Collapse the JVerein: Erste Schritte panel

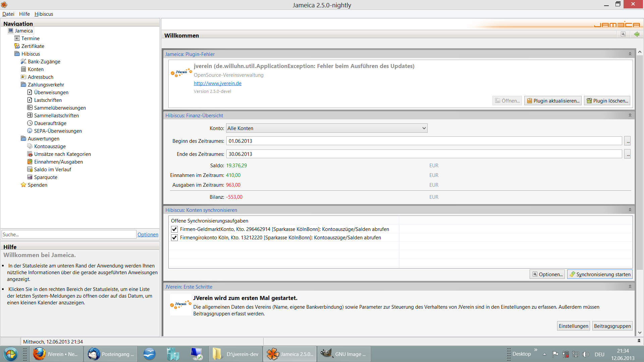coord(630,287)
